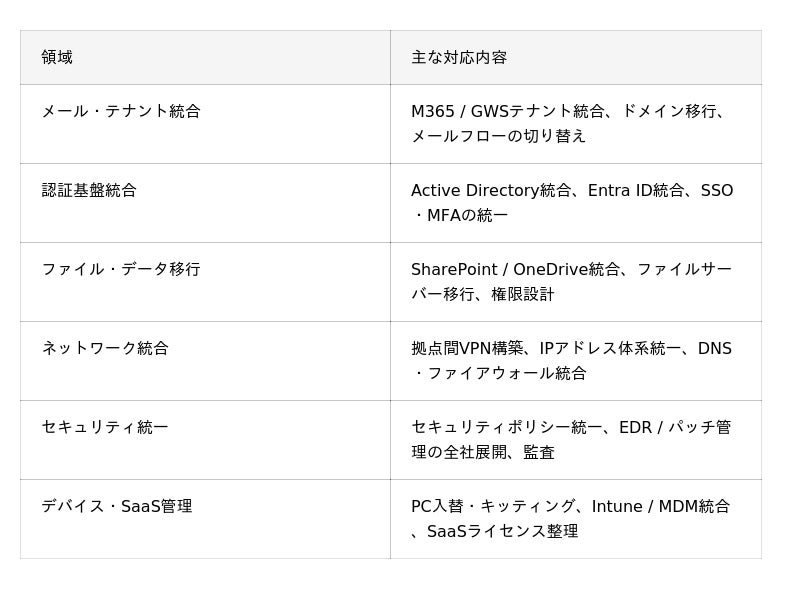This screenshot has height=589, width=800.
Task: Click the SharePoint / OneDrive統合 text
Action: (516, 269)
